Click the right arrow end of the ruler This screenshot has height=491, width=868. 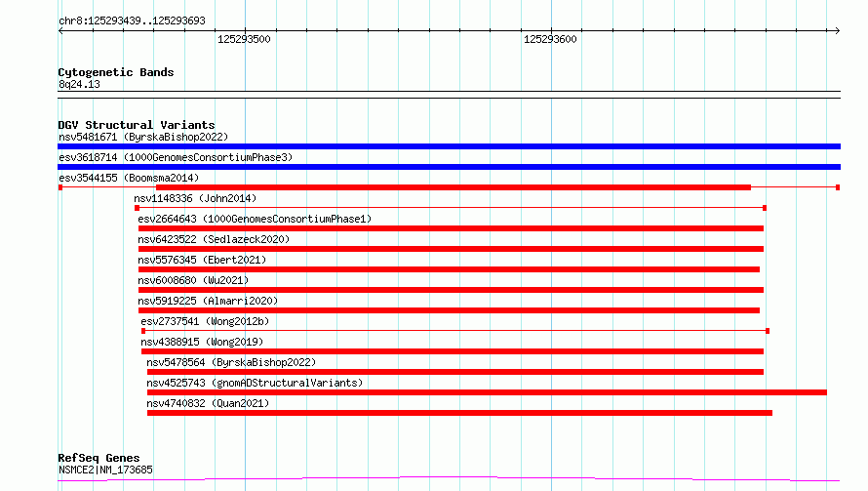837,31
